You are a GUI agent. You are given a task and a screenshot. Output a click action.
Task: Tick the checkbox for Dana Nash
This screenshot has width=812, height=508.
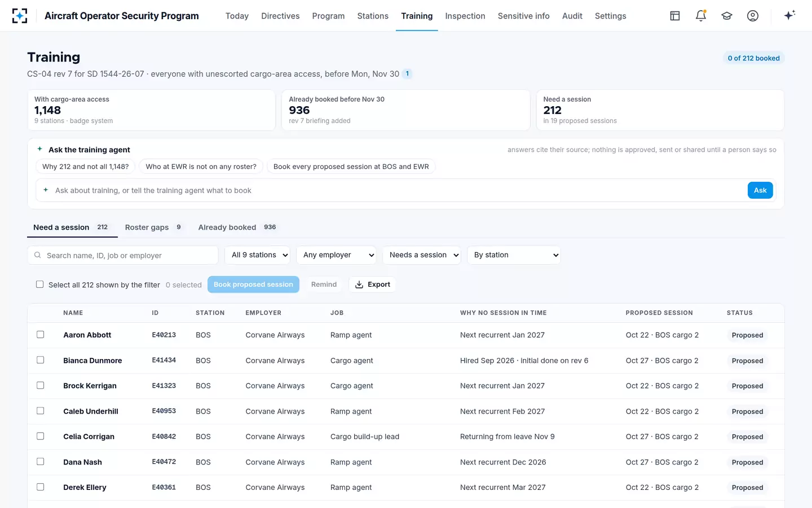(x=41, y=462)
